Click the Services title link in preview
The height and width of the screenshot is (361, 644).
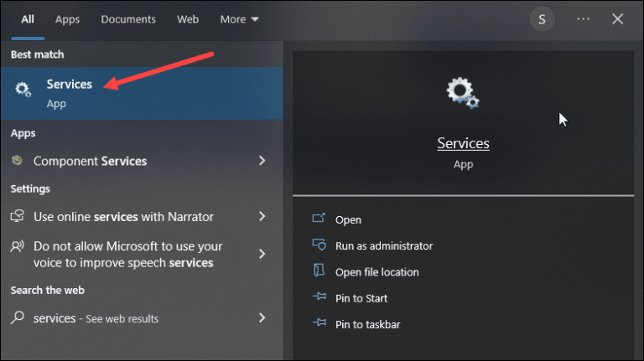(463, 144)
